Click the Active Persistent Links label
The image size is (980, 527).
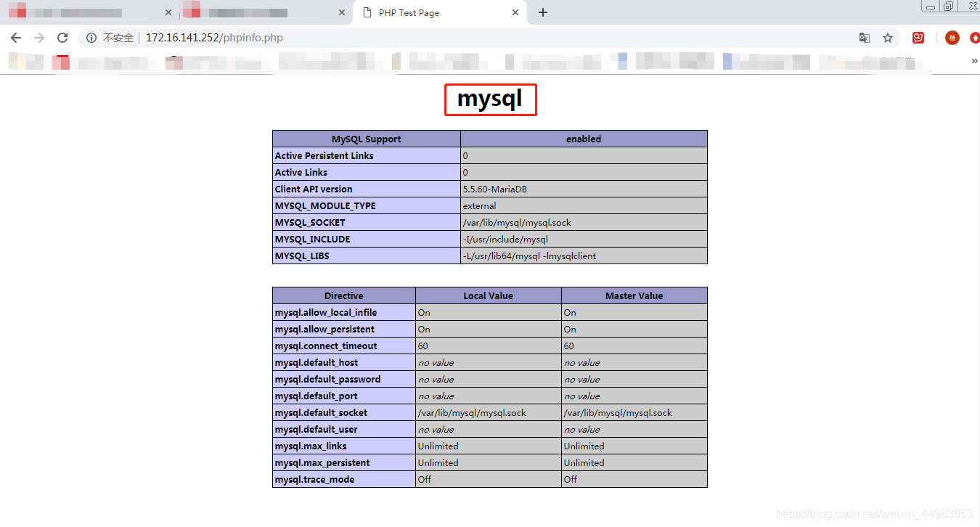click(x=324, y=155)
